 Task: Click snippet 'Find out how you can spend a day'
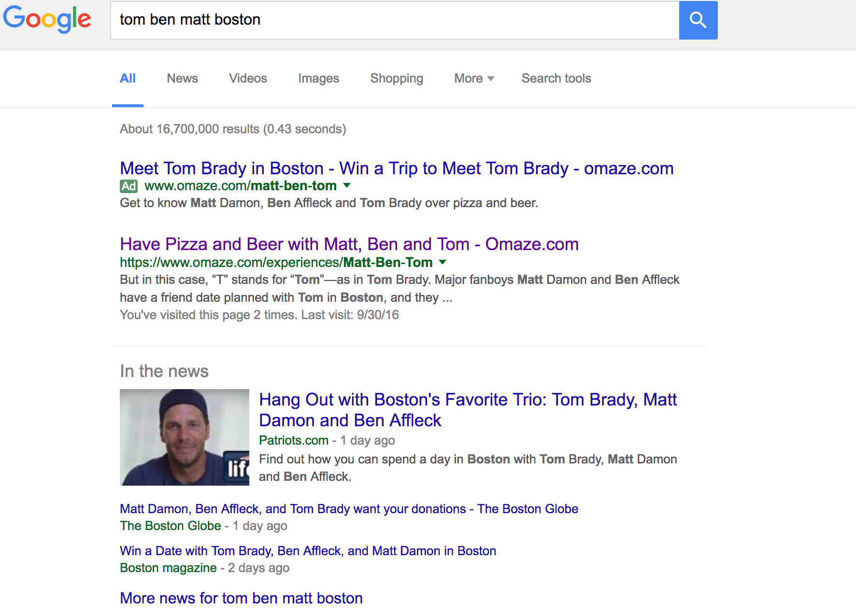click(468, 468)
